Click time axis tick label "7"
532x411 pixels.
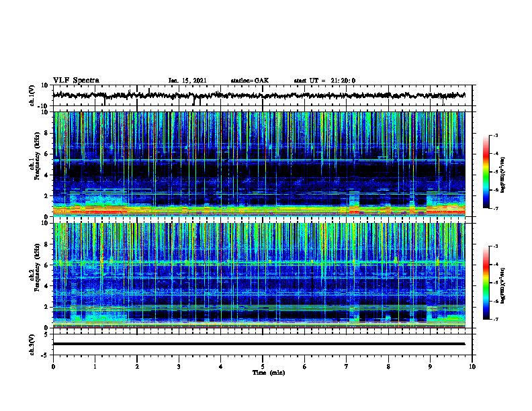(x=347, y=367)
